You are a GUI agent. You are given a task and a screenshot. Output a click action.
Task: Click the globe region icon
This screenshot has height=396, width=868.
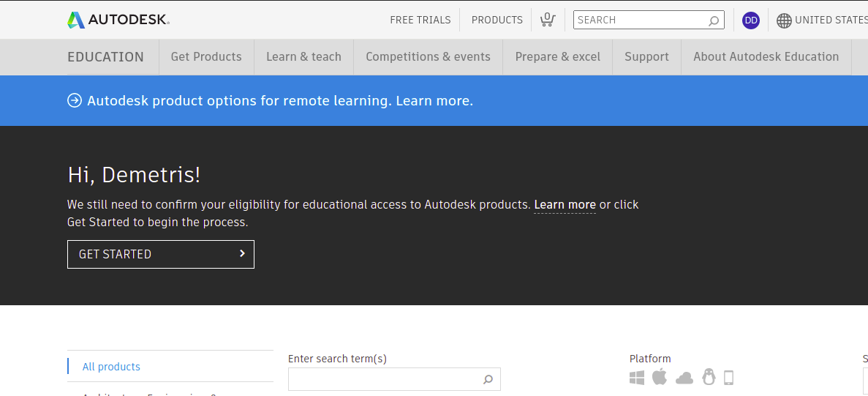point(784,20)
